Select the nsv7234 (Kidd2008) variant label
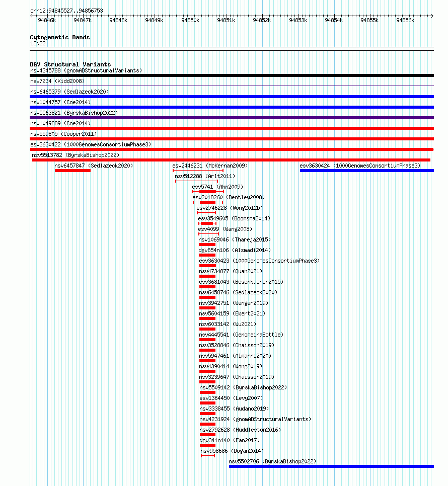This screenshot has height=486, width=448. [x=57, y=81]
